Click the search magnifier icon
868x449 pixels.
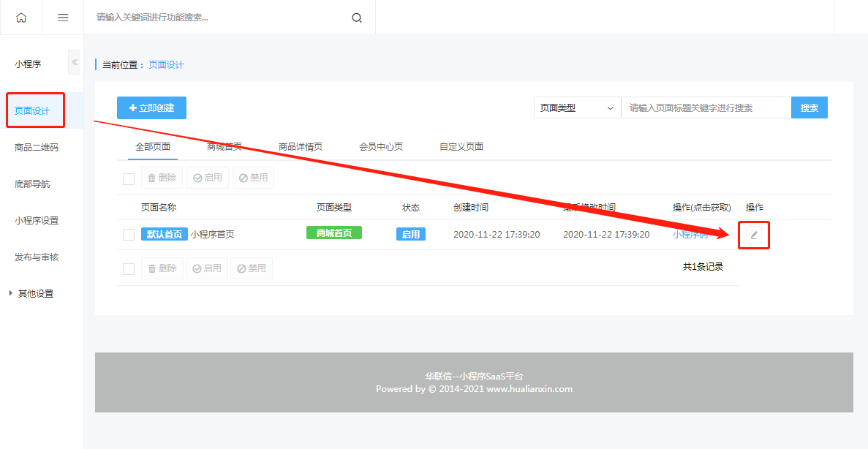pos(357,18)
